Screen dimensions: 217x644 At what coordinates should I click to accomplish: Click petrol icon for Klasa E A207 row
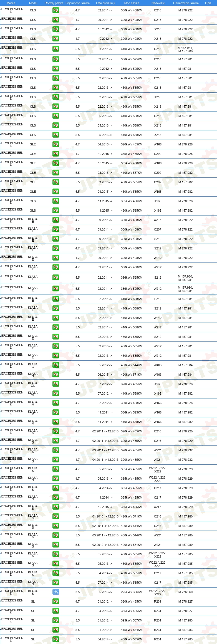(55, 220)
